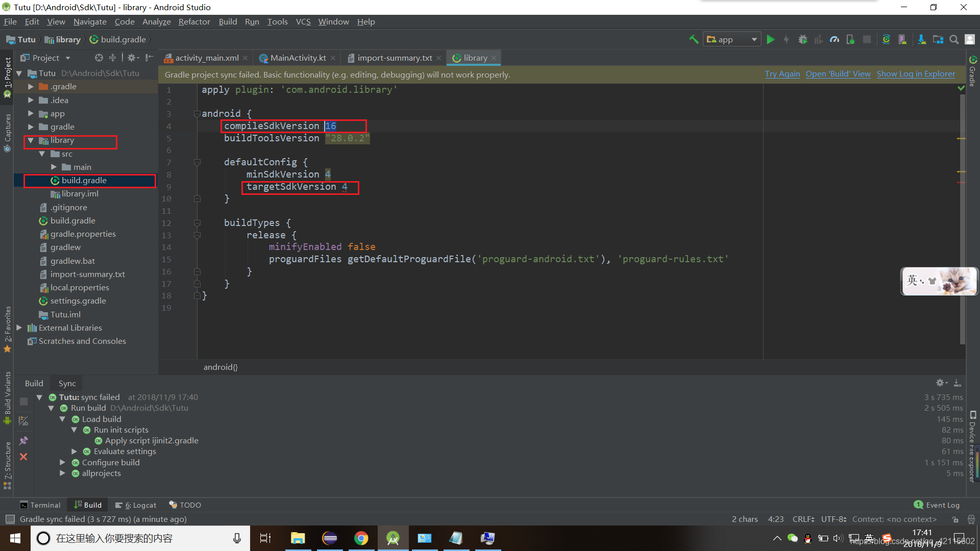980x551 pixels.
Task: Open the Terminal tool window button
Action: 40,505
